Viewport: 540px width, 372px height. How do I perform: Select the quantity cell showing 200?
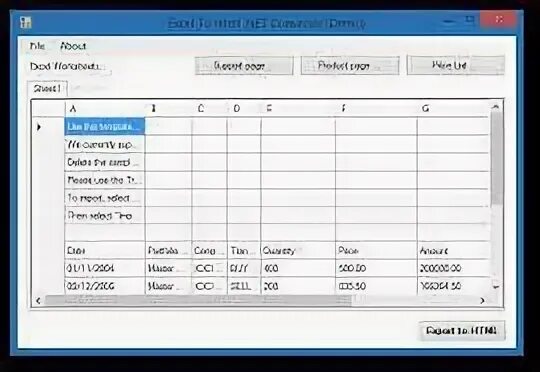[x=298, y=286]
